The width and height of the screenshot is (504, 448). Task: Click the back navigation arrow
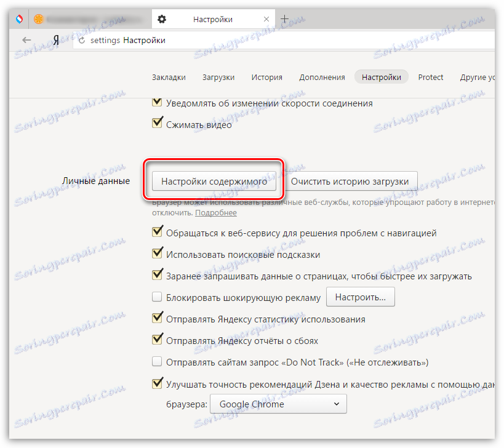click(26, 40)
